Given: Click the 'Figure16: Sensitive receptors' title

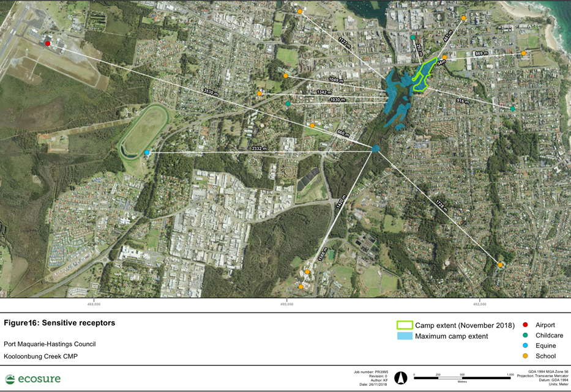Looking at the screenshot, I should (x=59, y=323).
